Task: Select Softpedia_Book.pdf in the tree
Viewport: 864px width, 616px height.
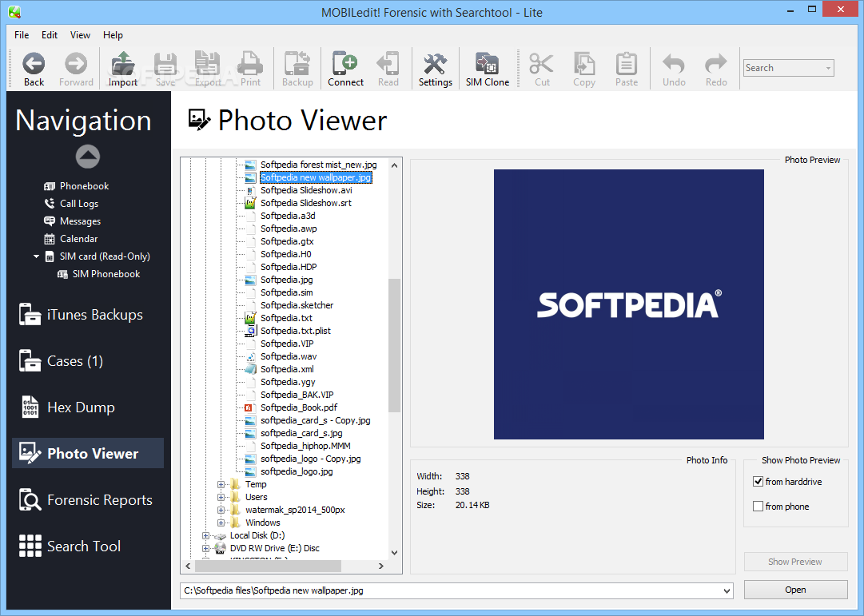Action: pyautogui.click(x=299, y=407)
